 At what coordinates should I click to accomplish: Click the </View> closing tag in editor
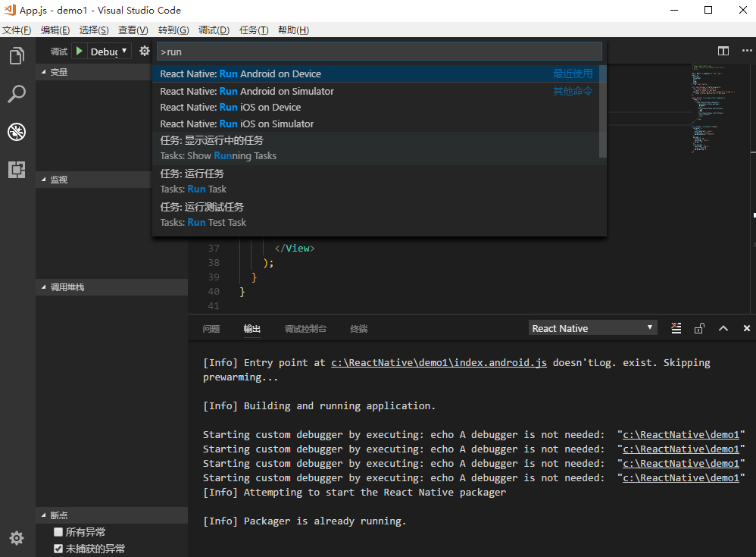295,249
